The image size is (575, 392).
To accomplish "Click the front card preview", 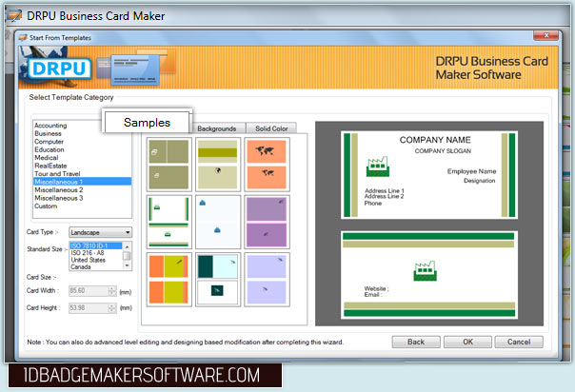I will point(429,175).
